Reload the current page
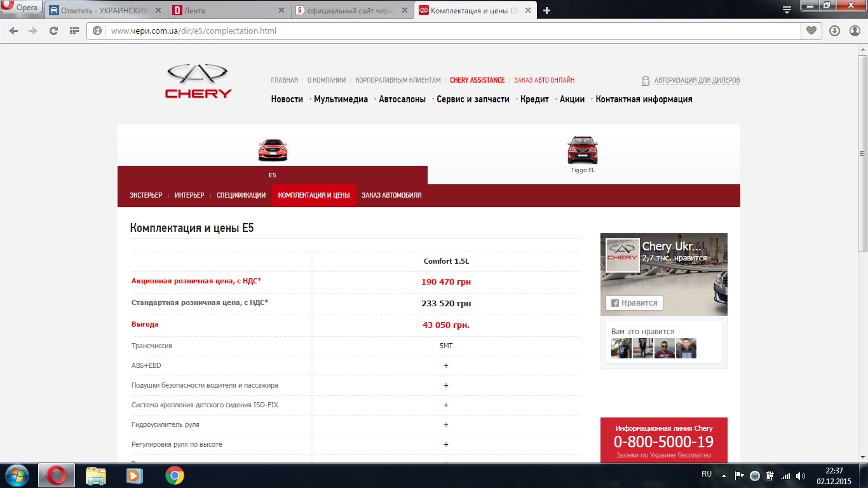868x488 pixels. point(53,30)
